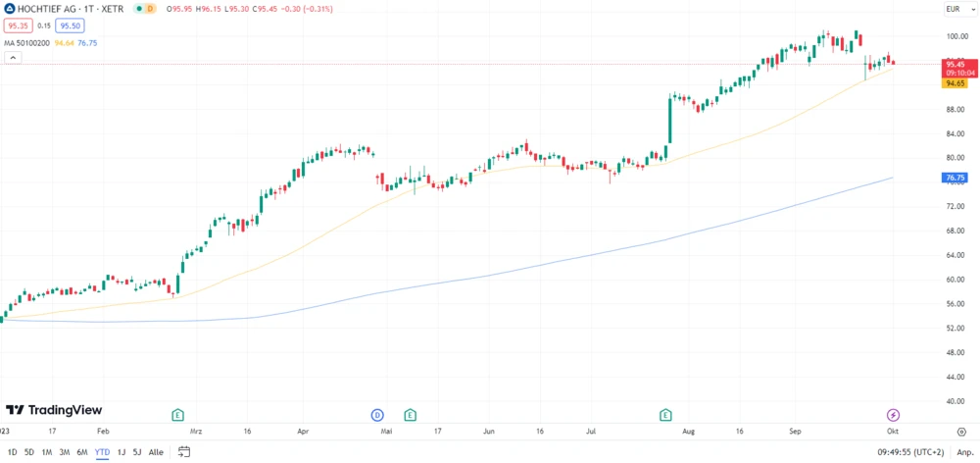This screenshot has width=980, height=463.
Task: Select the YTD time range
Action: (x=102, y=451)
